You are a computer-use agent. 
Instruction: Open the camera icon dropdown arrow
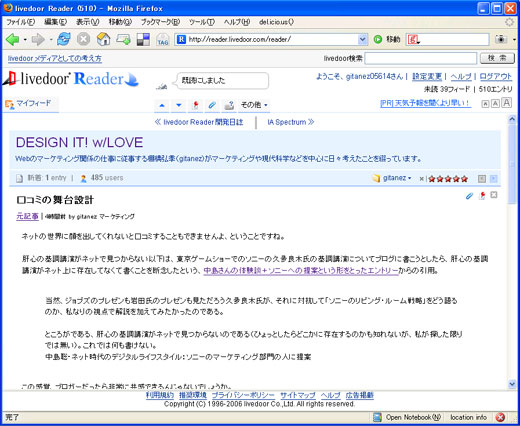click(514, 40)
